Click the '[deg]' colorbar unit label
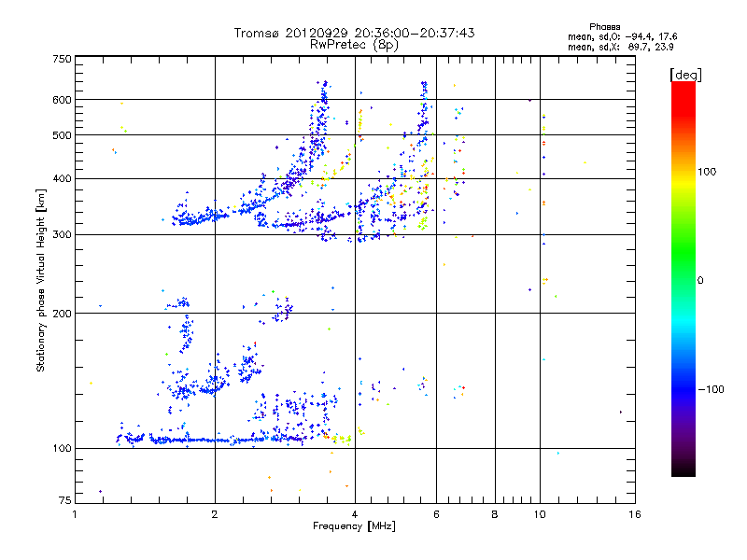The image size is (747, 560). [x=685, y=76]
